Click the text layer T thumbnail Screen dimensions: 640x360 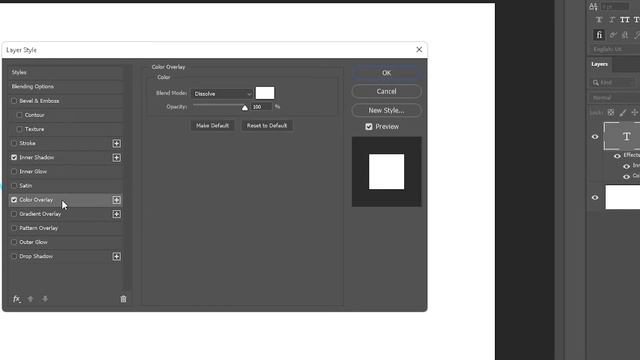click(622, 136)
